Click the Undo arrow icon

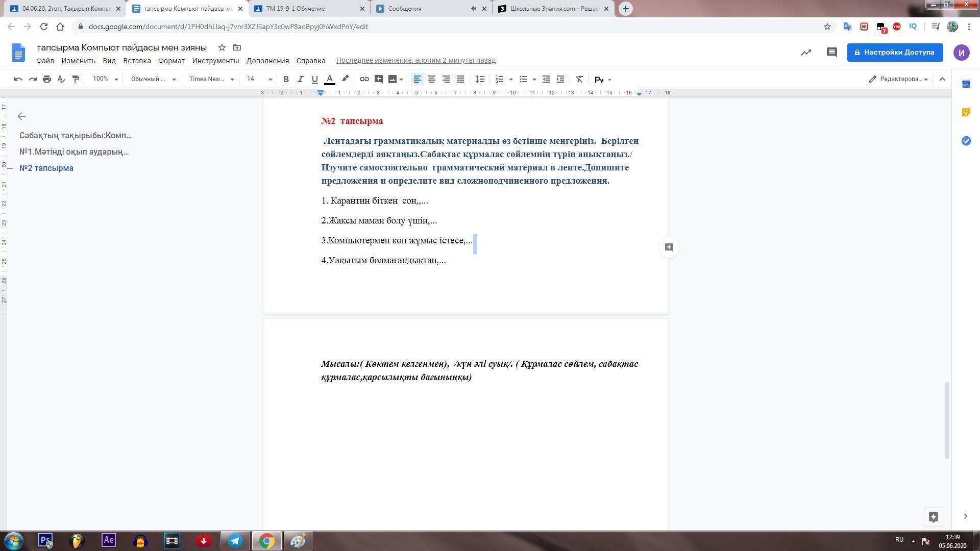pyautogui.click(x=18, y=79)
